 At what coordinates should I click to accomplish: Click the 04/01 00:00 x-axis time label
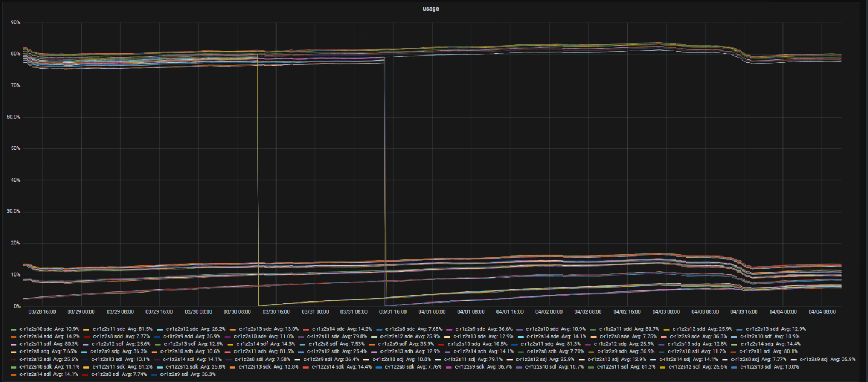click(x=433, y=312)
